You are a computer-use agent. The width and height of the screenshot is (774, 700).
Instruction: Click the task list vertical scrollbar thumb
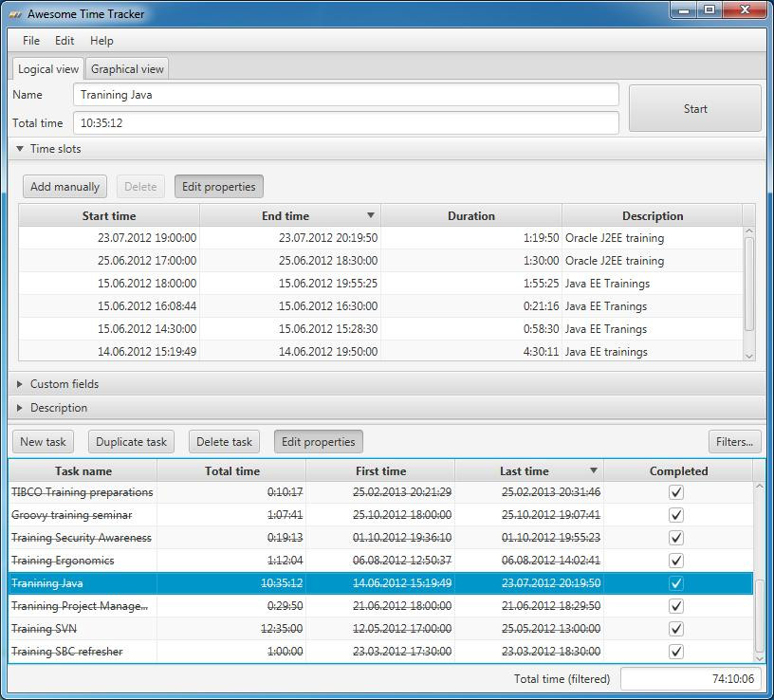[x=759, y=617]
